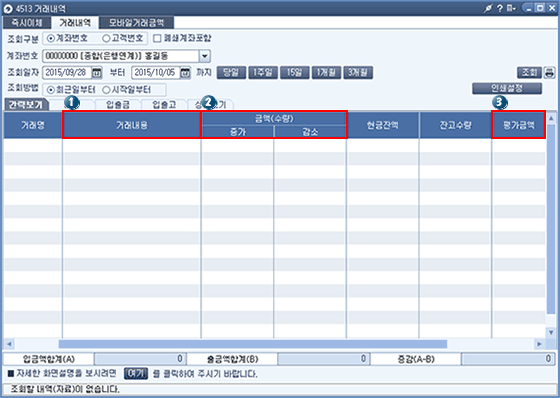Click the printer icon next to 조회
560x398 pixels.
pyautogui.click(x=549, y=73)
